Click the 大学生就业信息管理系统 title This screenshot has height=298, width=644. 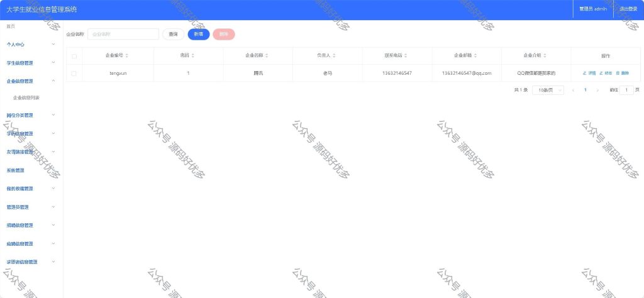(42, 9)
